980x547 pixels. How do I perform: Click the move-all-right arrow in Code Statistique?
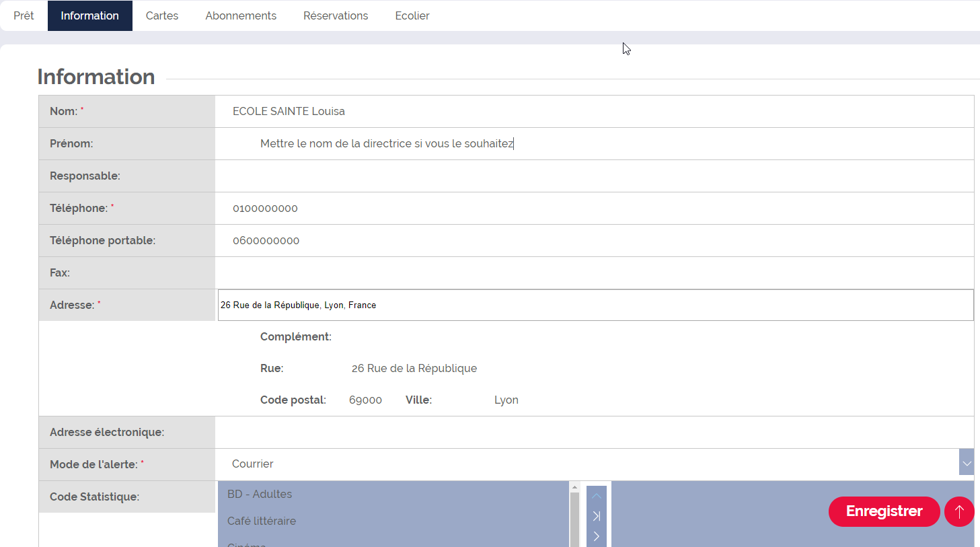coord(597,516)
